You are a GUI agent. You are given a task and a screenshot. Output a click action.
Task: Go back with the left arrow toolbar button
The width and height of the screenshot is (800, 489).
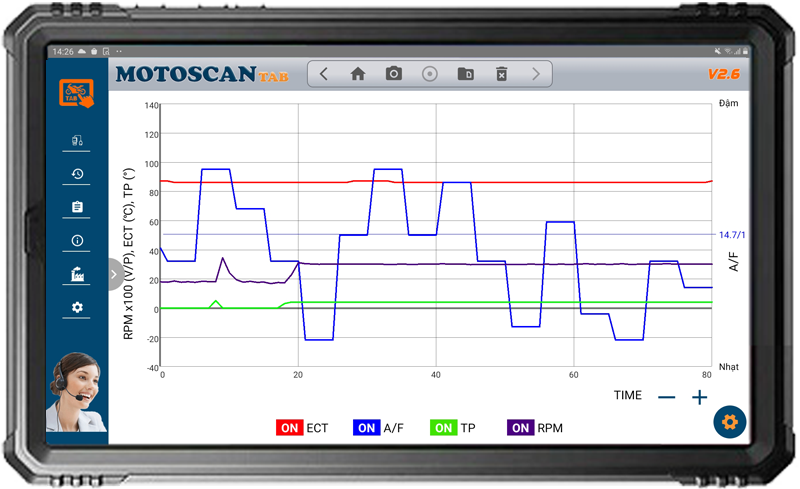(x=323, y=74)
